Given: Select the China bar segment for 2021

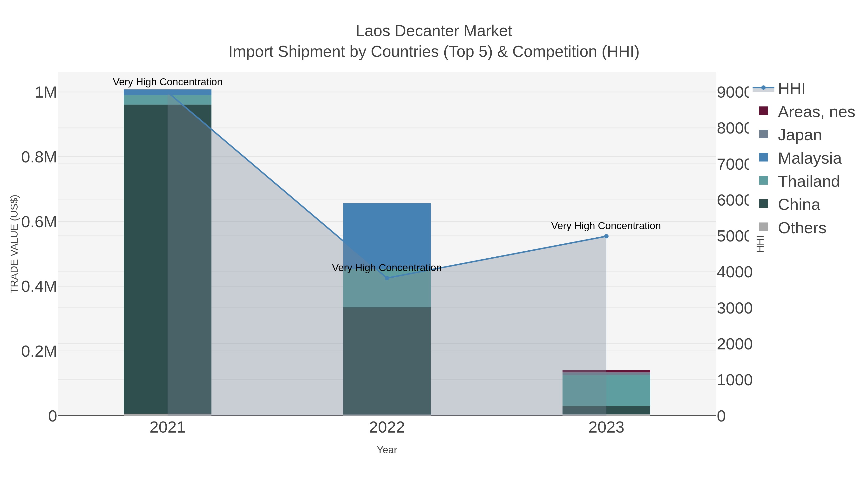Looking at the screenshot, I should pos(168,259).
